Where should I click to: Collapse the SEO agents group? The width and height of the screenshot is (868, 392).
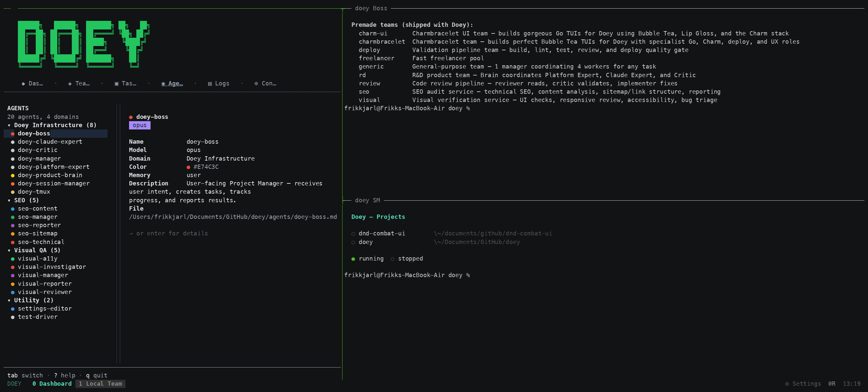pos(23,200)
